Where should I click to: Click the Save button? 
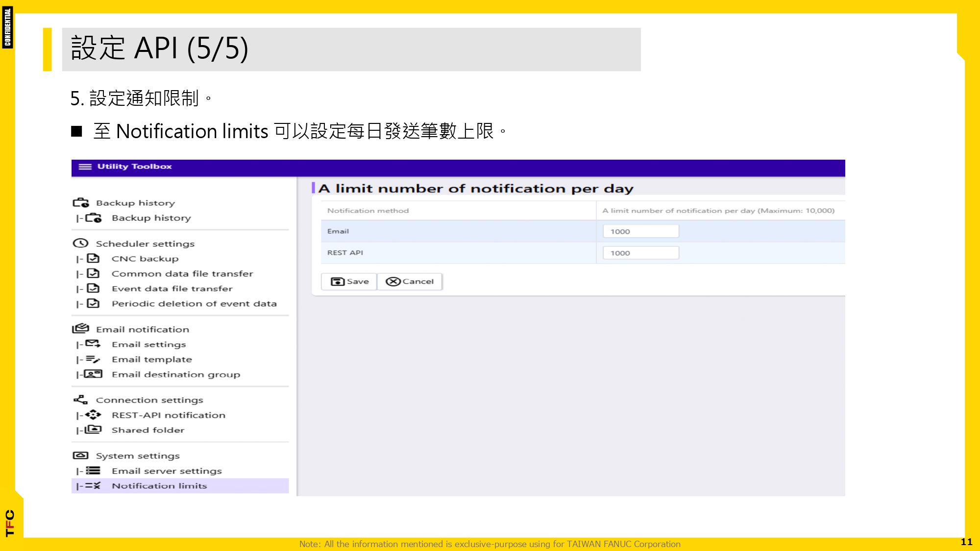point(348,281)
